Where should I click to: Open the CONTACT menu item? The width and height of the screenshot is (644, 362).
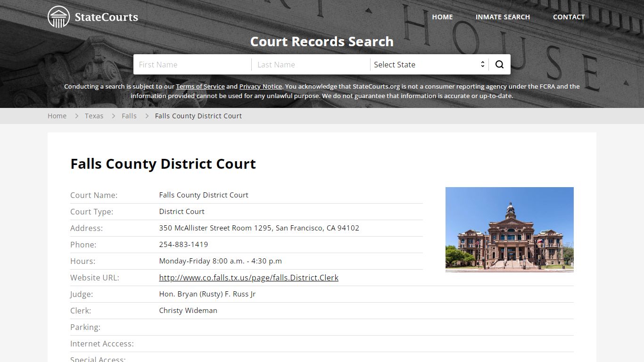point(569,17)
